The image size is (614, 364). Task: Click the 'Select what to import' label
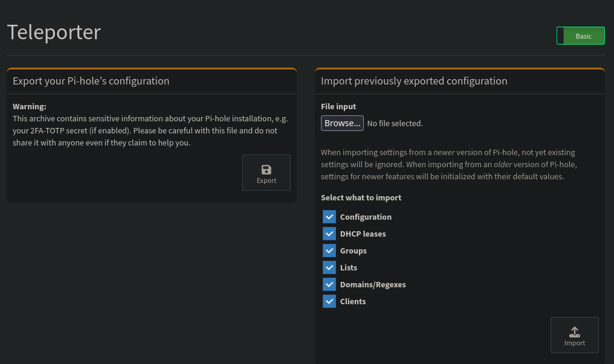pyautogui.click(x=361, y=197)
